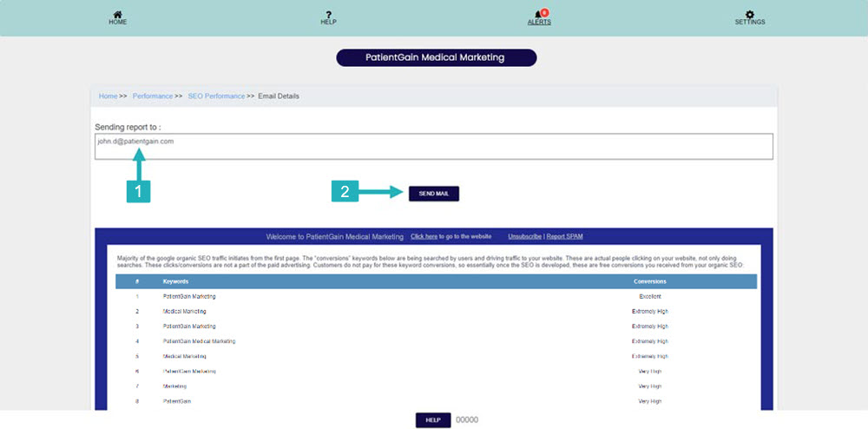The image size is (868, 429).
Task: Click the Unsubscribe link
Action: coord(525,236)
